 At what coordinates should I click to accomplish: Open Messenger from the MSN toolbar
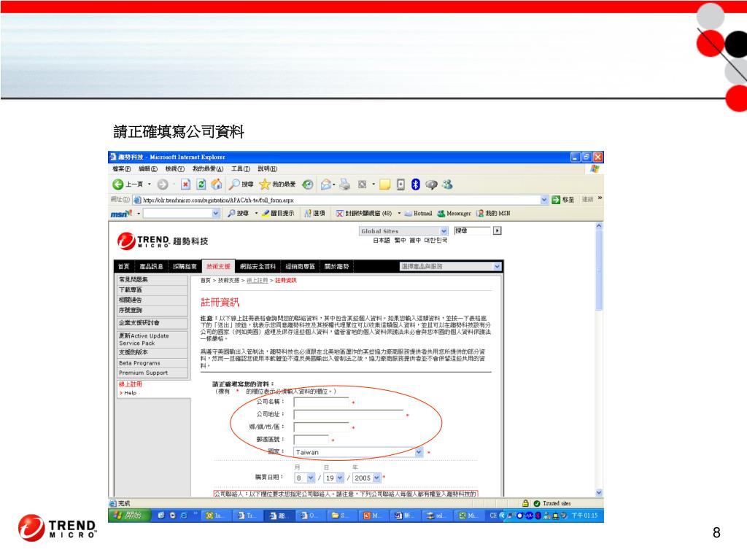[454, 214]
